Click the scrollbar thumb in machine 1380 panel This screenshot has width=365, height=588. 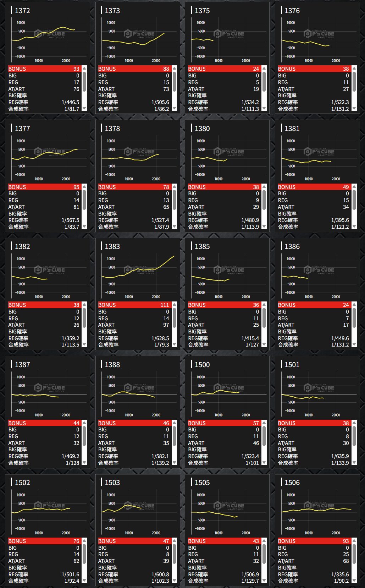tap(264, 200)
